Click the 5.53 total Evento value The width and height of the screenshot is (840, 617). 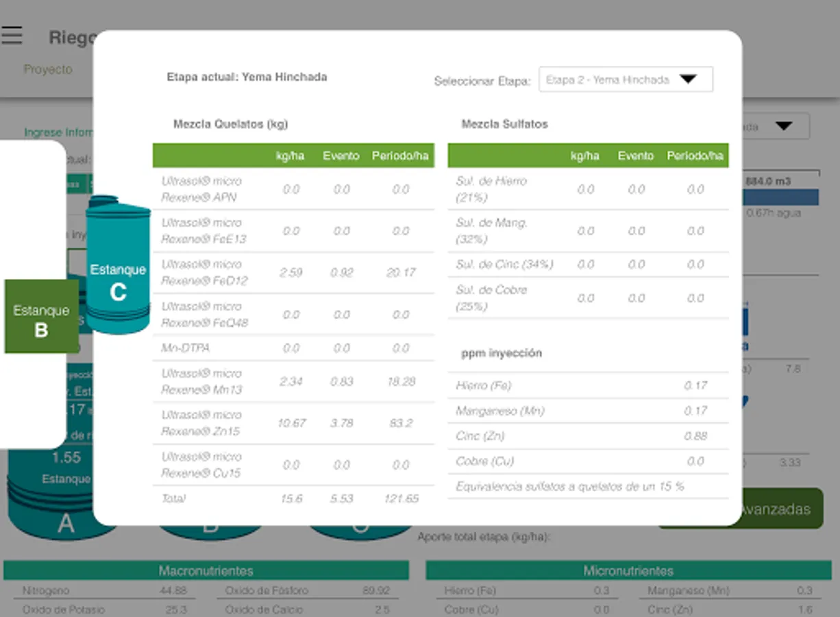(341, 498)
